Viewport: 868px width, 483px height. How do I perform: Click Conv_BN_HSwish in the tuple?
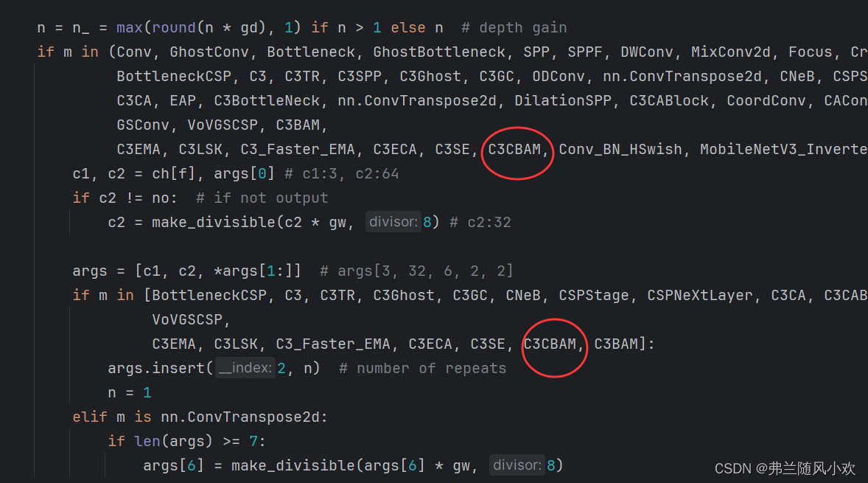coord(620,150)
